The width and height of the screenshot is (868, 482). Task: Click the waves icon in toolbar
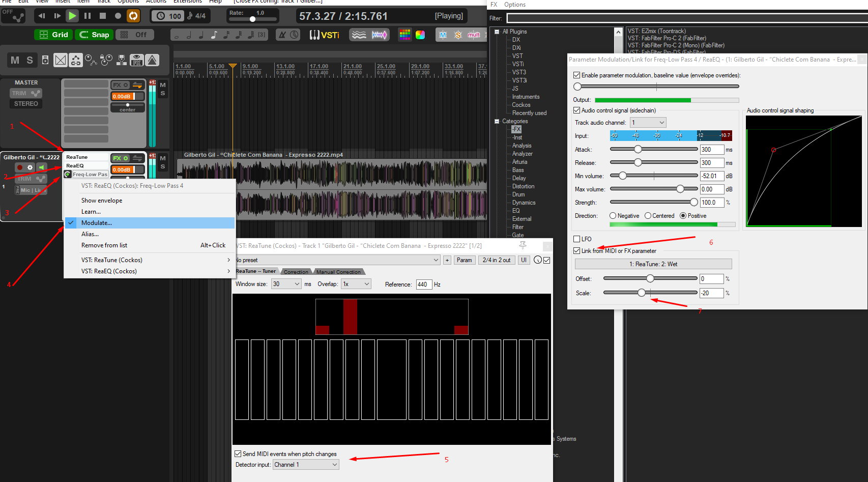[x=359, y=35]
